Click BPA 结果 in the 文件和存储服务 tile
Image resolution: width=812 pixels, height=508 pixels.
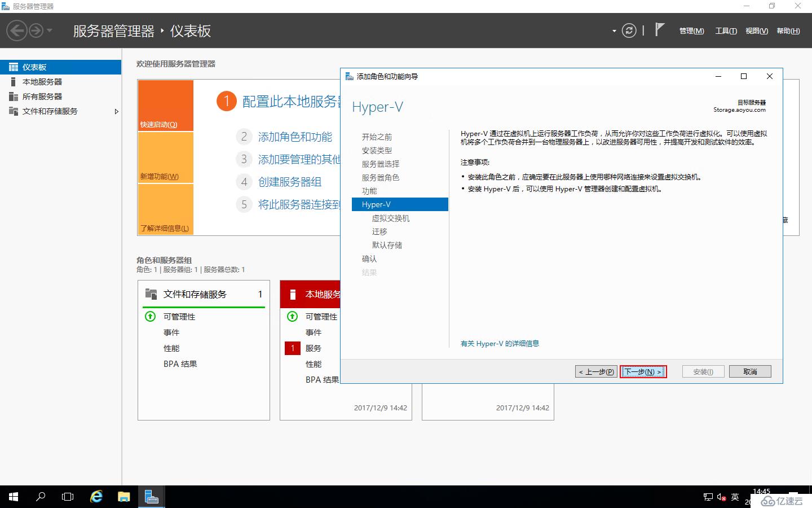(x=180, y=364)
